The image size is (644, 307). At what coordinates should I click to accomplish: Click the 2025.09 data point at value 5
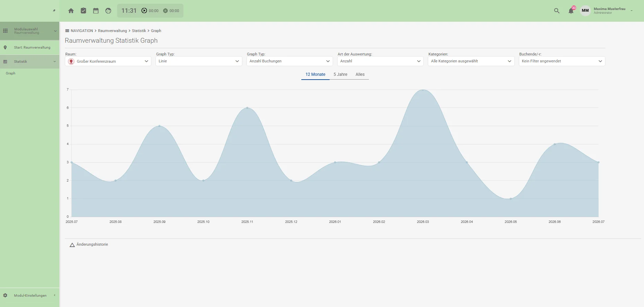click(159, 126)
